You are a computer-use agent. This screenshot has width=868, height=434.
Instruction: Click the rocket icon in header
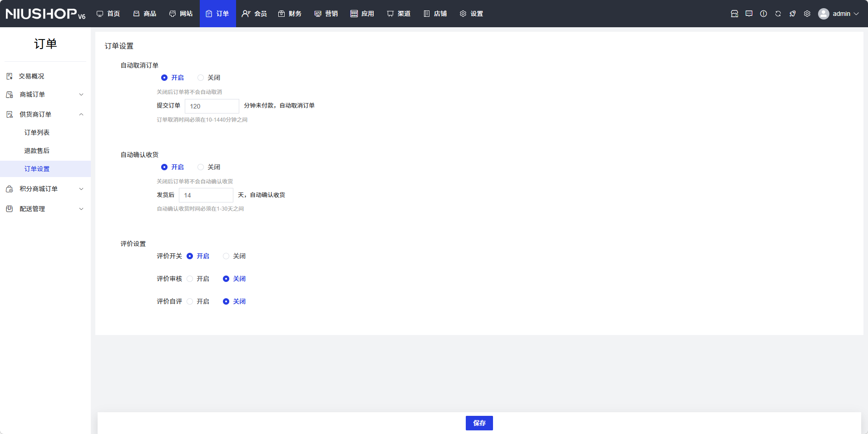793,14
